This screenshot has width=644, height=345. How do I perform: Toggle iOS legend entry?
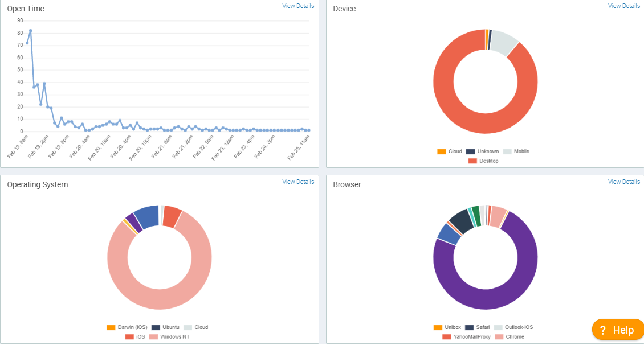point(135,337)
